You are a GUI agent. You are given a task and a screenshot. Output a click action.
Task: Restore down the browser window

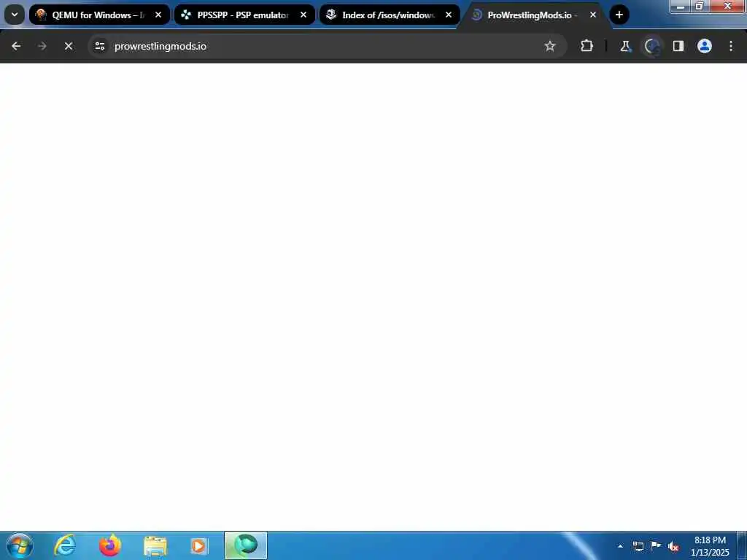(700, 6)
